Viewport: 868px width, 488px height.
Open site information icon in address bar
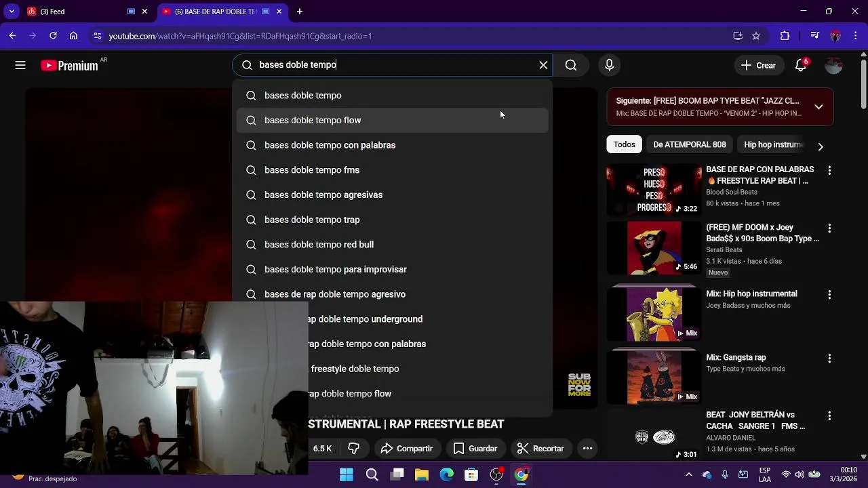[98, 36]
